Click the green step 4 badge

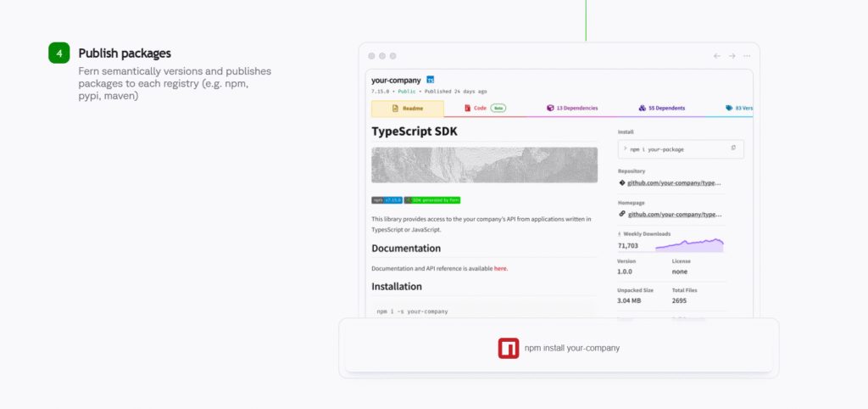(58, 53)
